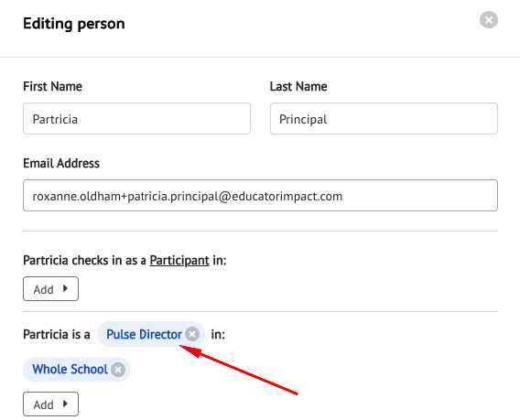Click the 'Partricia is a' text
Image resolution: width=520 pixels, height=420 pixels.
57,334
